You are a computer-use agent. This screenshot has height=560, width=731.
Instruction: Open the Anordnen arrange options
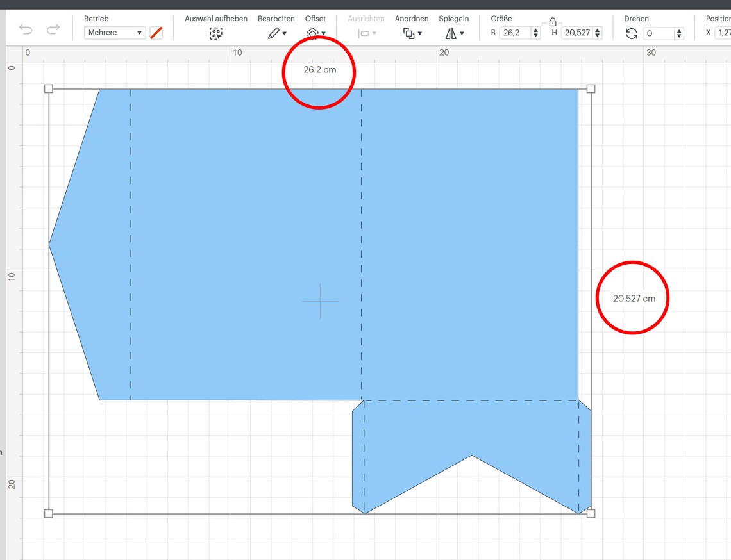pos(419,34)
